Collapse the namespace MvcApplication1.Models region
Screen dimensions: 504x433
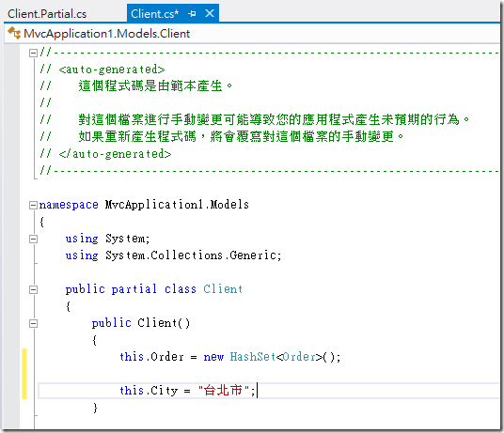click(x=33, y=205)
